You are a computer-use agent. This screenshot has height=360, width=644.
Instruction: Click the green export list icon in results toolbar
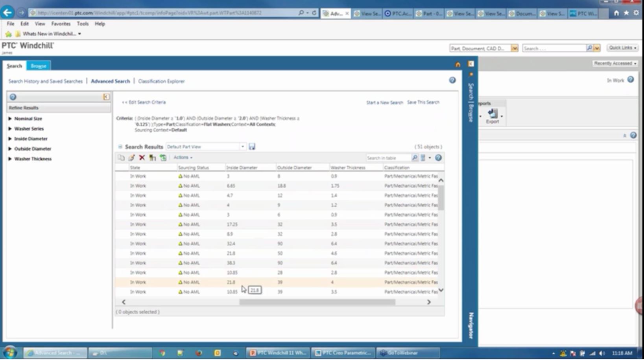[163, 158]
